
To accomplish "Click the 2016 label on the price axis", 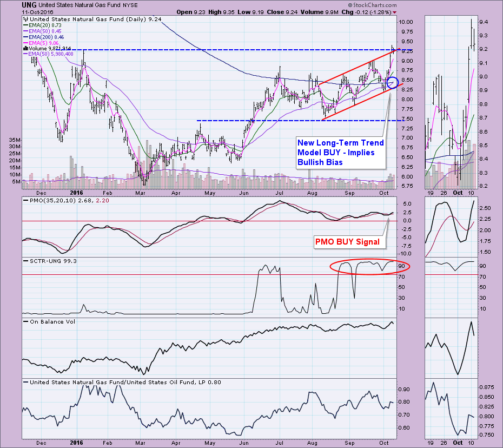I will 77,193.
